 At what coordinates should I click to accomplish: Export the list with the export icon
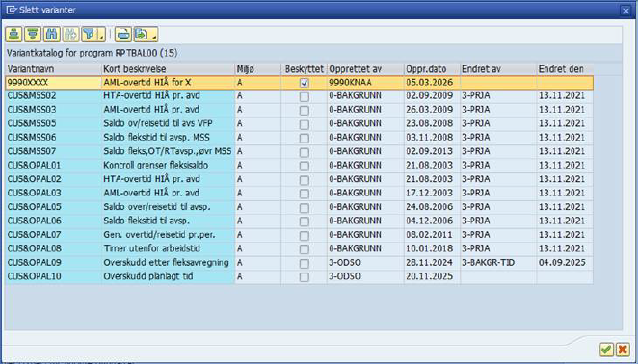pos(142,35)
